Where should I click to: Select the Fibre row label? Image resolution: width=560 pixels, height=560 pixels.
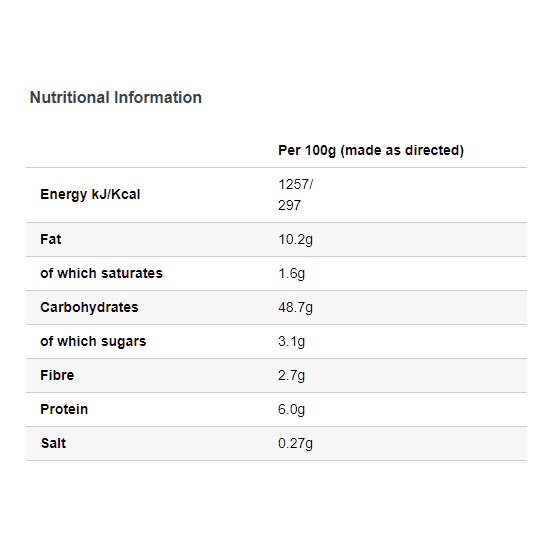[x=57, y=375]
